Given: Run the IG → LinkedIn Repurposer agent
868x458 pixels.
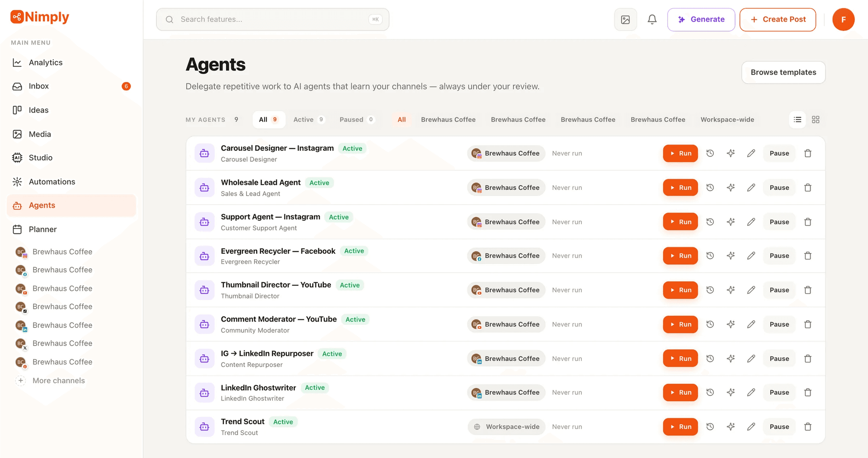Looking at the screenshot, I should [680, 359].
